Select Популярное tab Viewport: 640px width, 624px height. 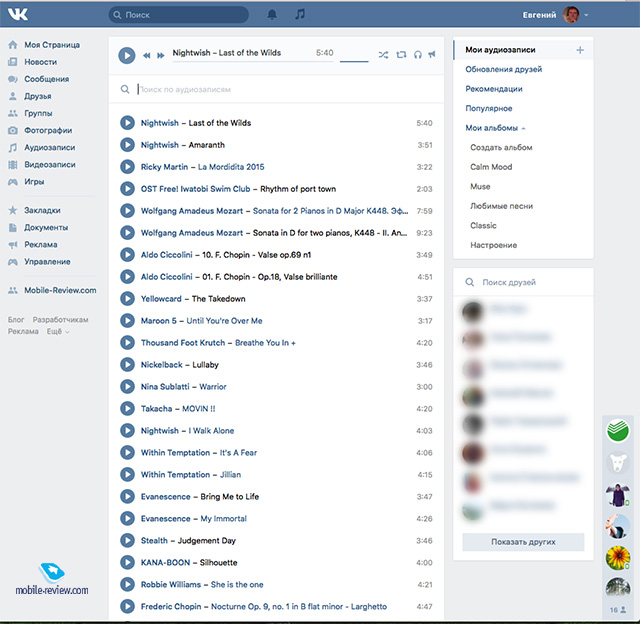tap(489, 109)
